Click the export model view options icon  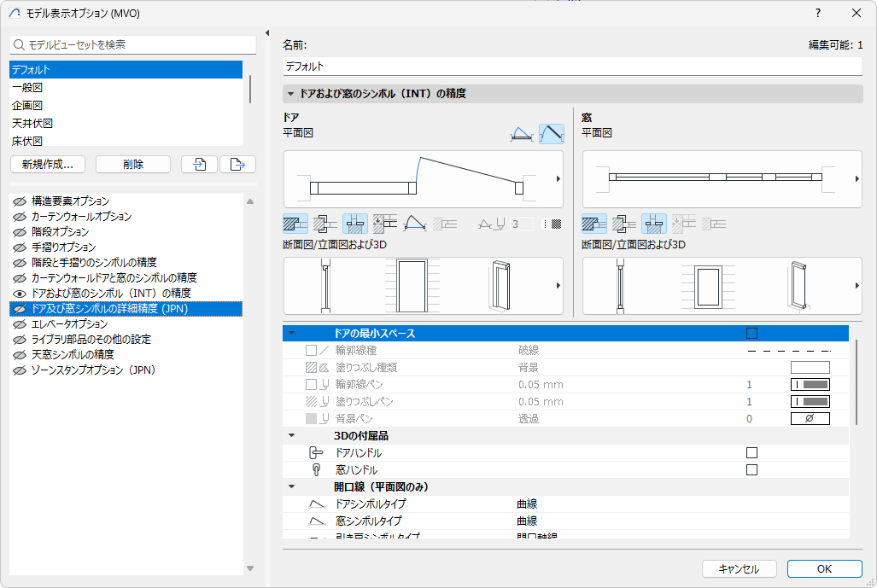(x=237, y=165)
